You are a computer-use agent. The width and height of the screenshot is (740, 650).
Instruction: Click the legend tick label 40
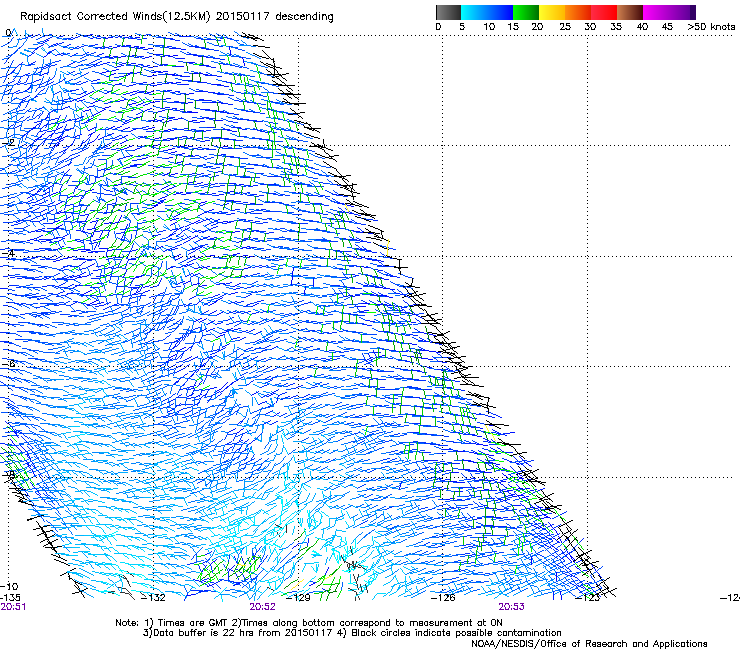pyautogui.click(x=642, y=27)
